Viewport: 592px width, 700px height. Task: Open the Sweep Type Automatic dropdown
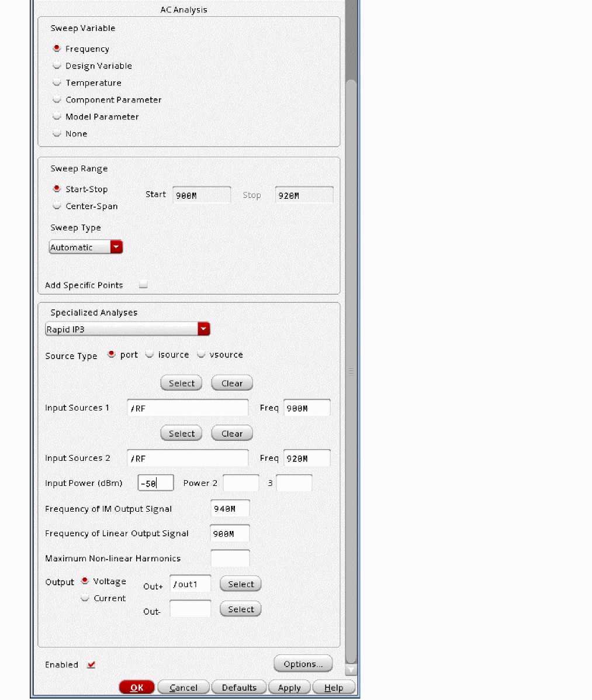(x=86, y=247)
